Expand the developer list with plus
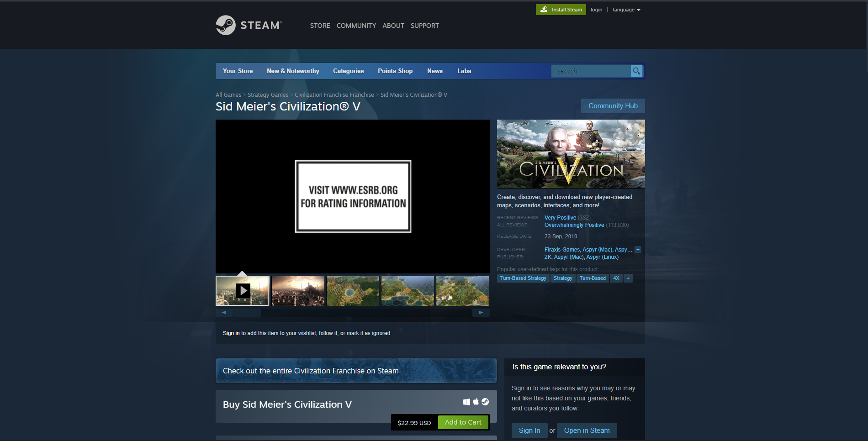The image size is (868, 441). 638,250
